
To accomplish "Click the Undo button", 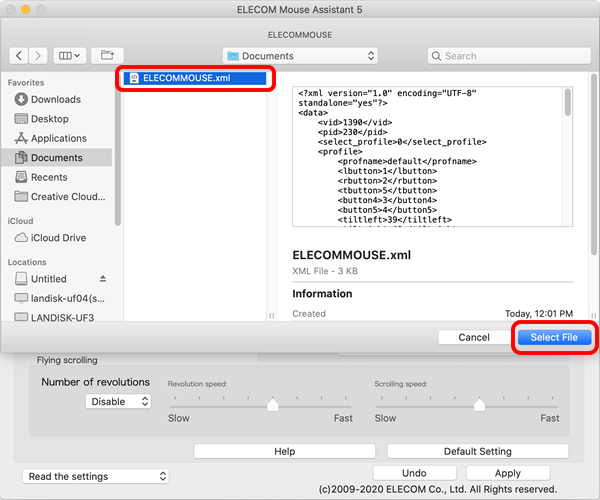I will 414,473.
